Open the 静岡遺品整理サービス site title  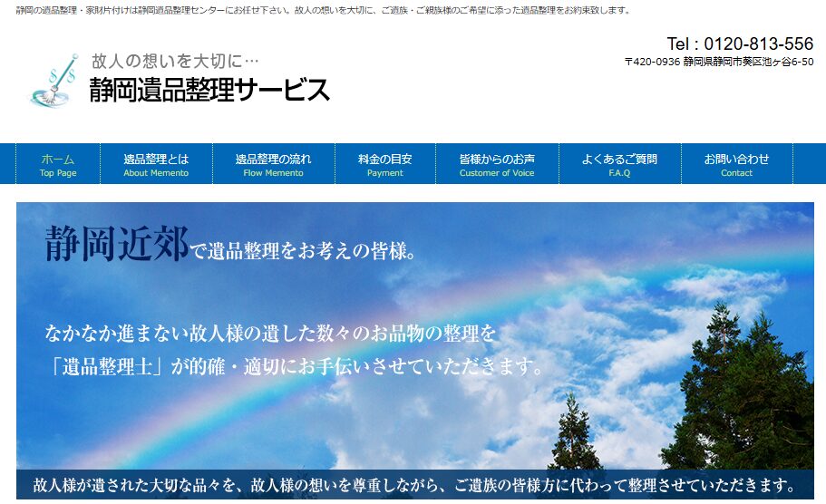click(x=209, y=89)
